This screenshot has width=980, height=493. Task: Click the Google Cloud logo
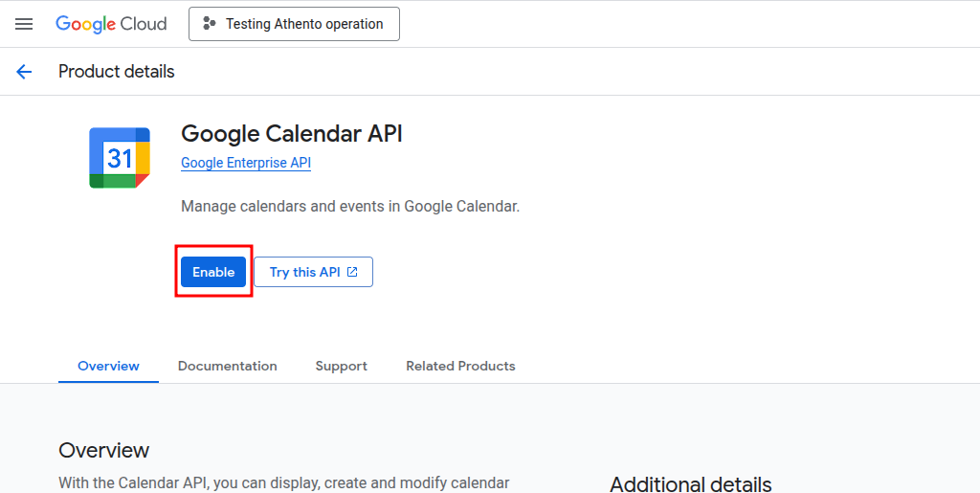[111, 24]
